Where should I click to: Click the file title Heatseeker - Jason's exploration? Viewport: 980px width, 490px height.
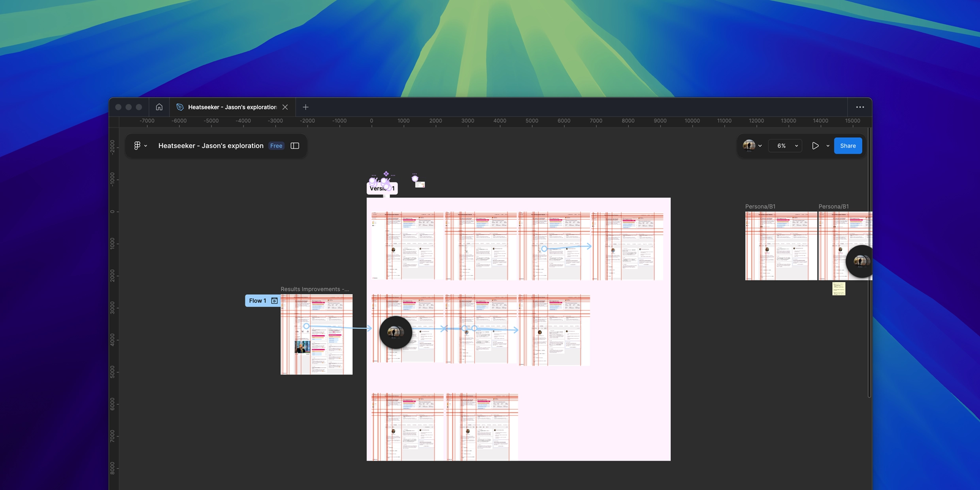[x=211, y=146]
